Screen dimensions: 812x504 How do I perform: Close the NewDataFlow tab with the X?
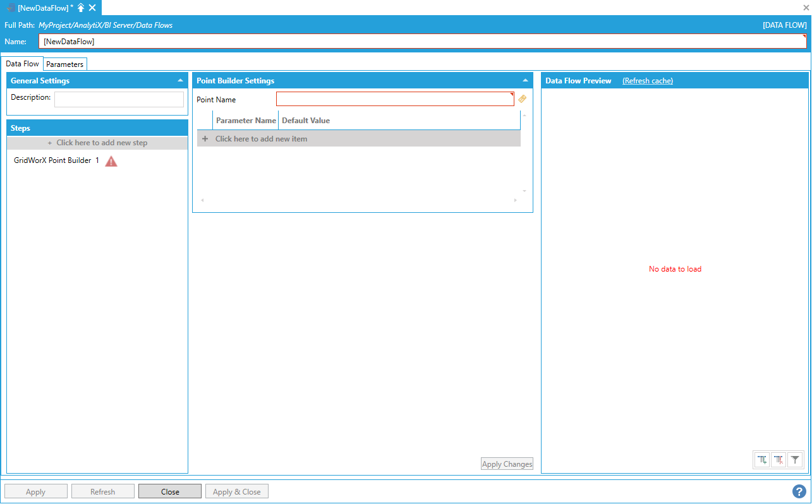pyautogui.click(x=92, y=8)
